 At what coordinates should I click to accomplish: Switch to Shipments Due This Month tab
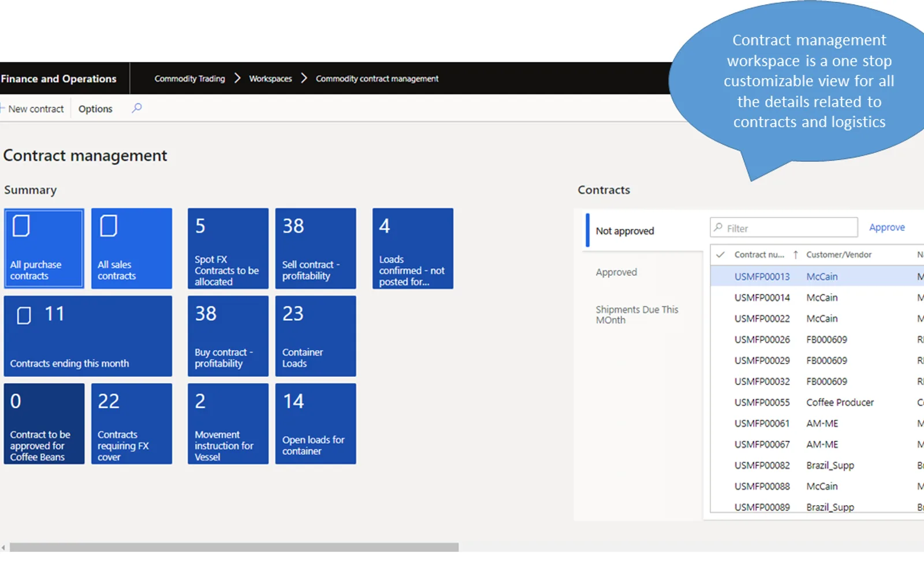tap(637, 314)
